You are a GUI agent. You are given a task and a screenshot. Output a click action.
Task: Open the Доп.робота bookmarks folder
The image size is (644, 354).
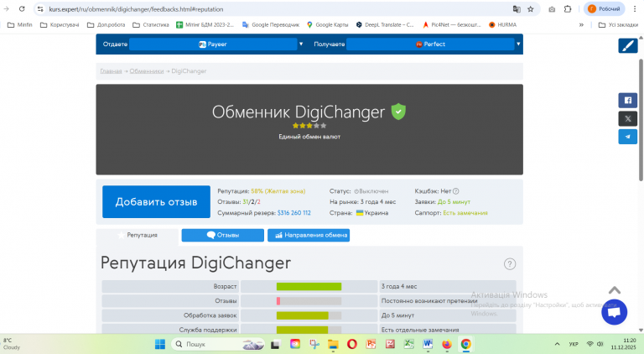point(106,24)
